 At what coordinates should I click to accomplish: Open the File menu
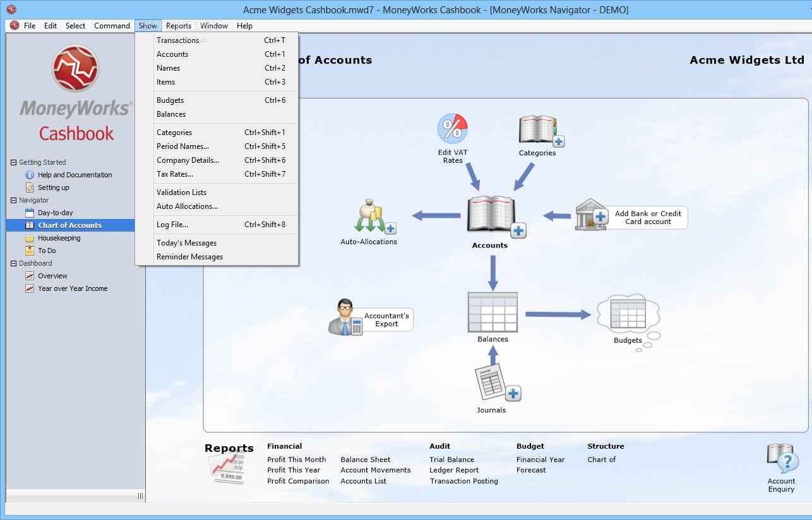[x=30, y=26]
